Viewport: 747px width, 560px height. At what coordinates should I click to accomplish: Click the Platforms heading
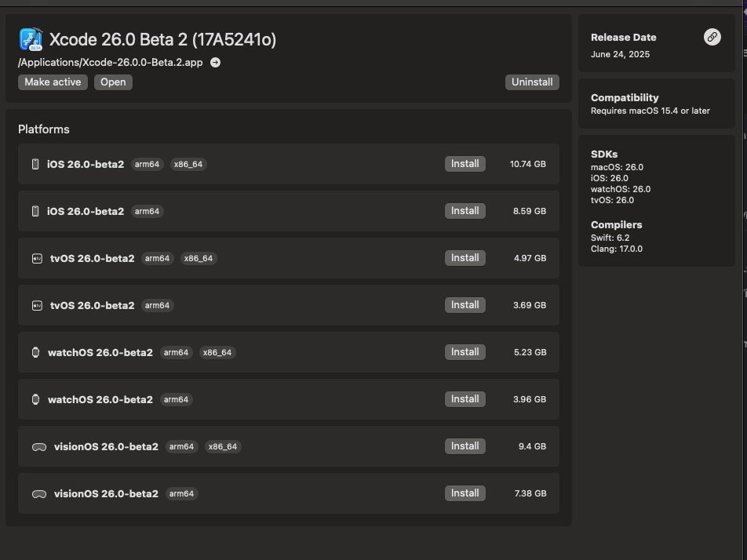(x=44, y=129)
